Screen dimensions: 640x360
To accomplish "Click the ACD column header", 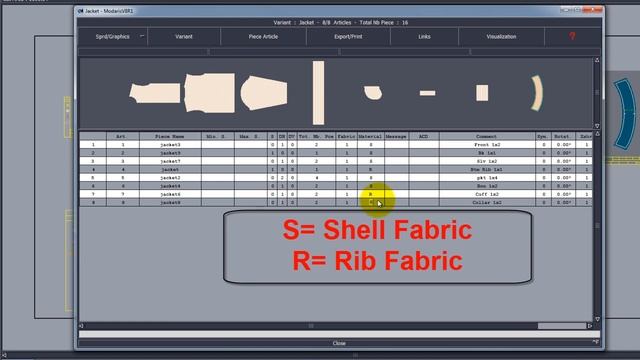I will point(424,136).
